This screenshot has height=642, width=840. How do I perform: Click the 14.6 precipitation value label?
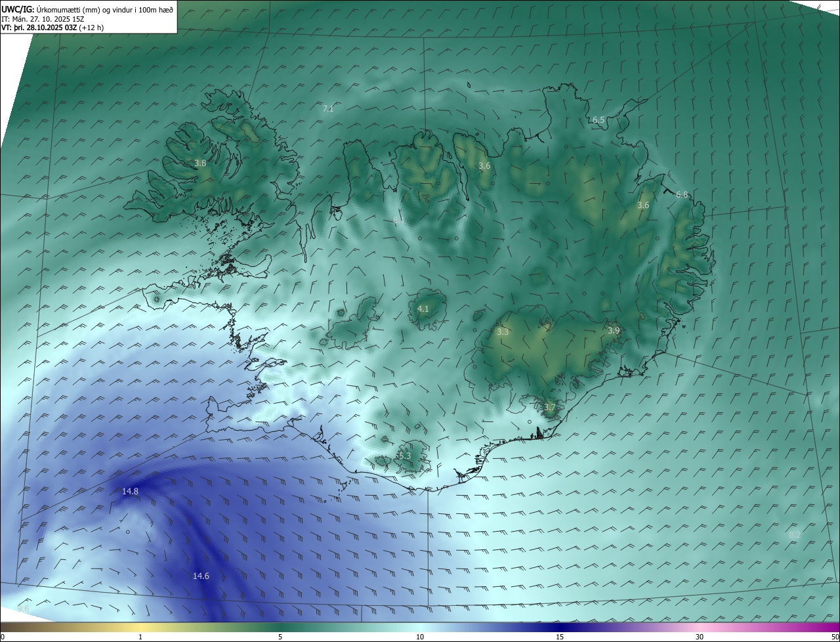click(201, 576)
